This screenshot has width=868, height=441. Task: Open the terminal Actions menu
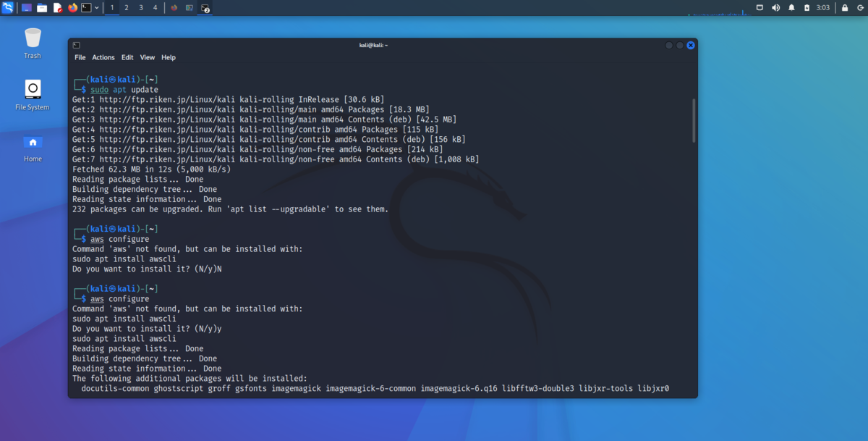(103, 57)
